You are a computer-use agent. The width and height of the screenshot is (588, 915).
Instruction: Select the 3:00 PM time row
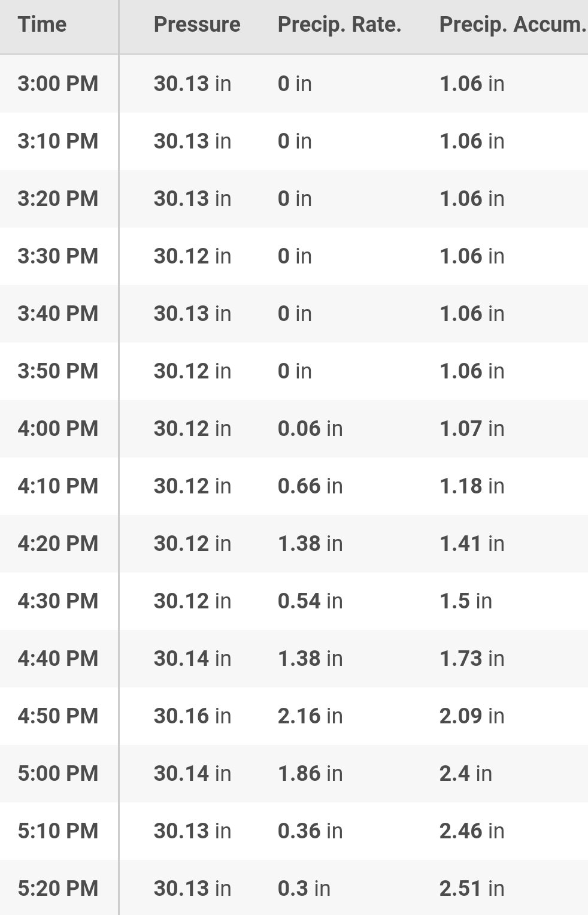[x=58, y=83]
